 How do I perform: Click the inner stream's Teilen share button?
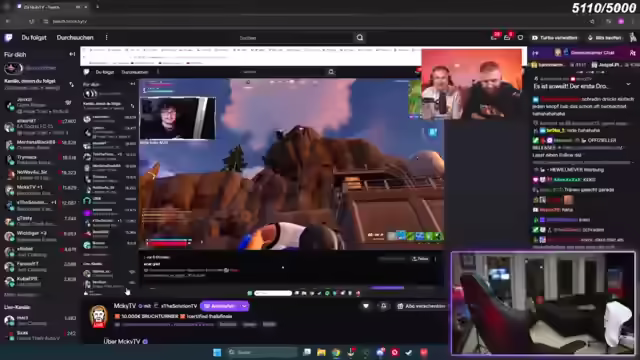(x=420, y=259)
